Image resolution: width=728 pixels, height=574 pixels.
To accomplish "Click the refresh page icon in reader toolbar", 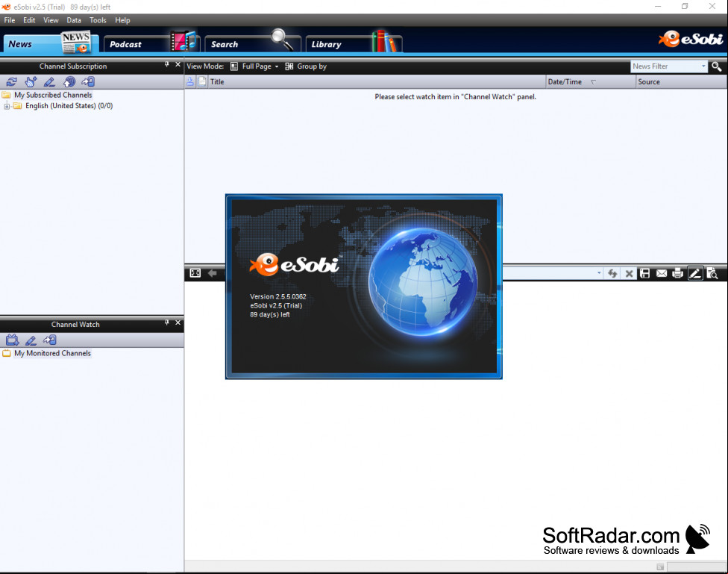I will coord(612,273).
